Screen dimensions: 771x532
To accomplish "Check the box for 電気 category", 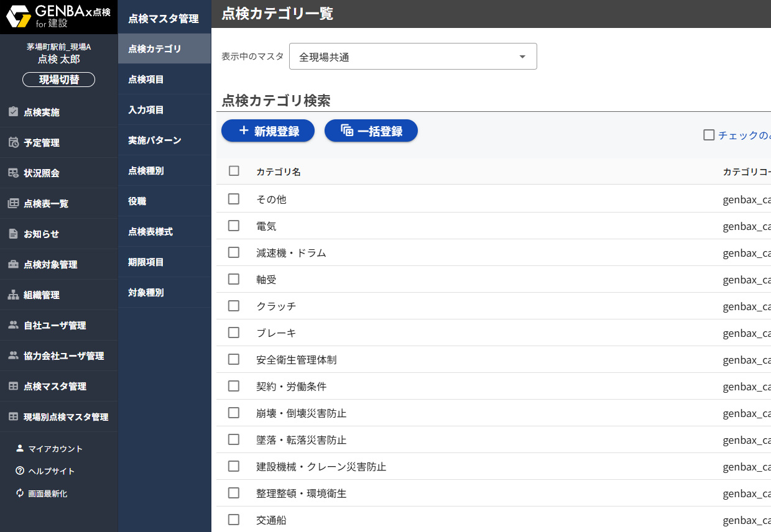I will (x=234, y=226).
